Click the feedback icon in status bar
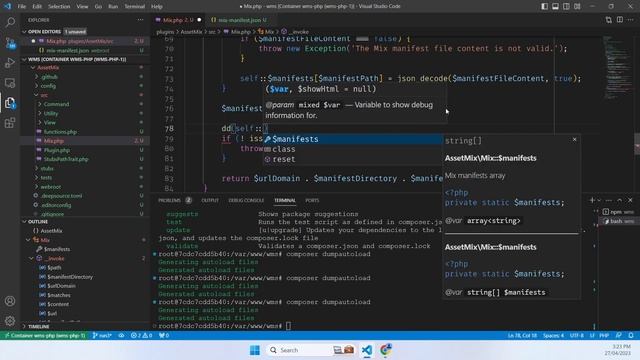640x360 pixels. point(619,336)
